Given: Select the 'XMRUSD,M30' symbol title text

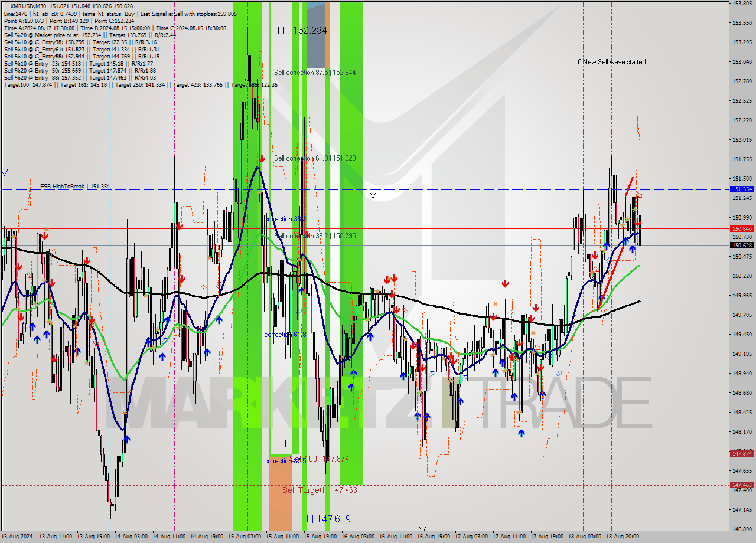Looking at the screenshot, I should point(28,5).
